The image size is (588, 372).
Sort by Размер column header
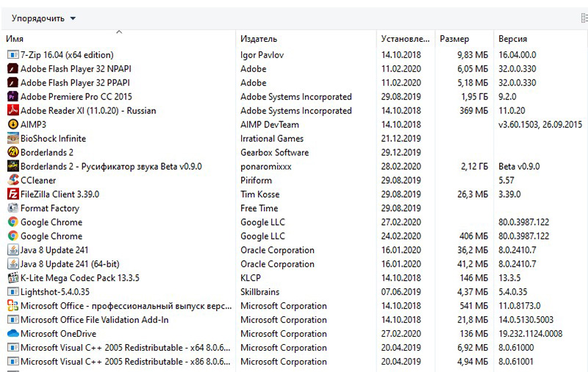(454, 39)
